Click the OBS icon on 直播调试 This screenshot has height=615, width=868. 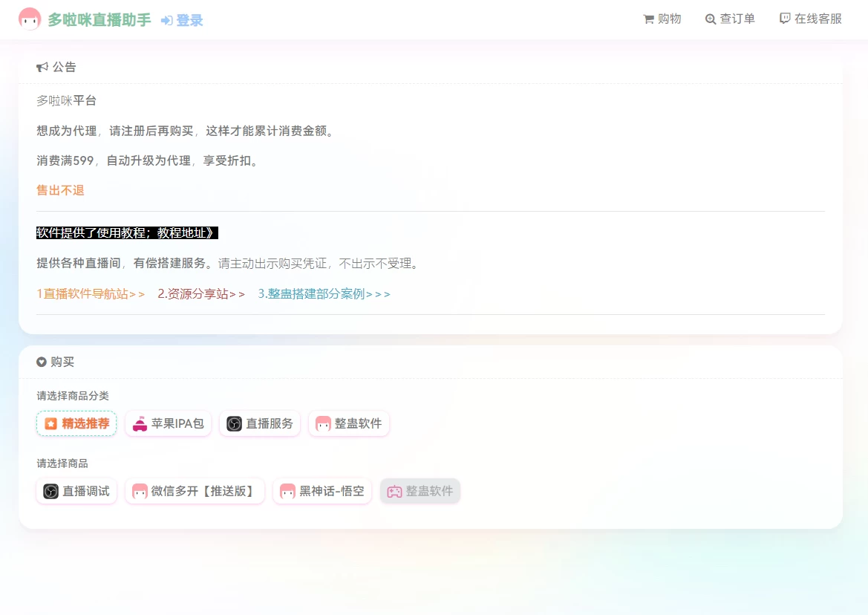pos(51,492)
